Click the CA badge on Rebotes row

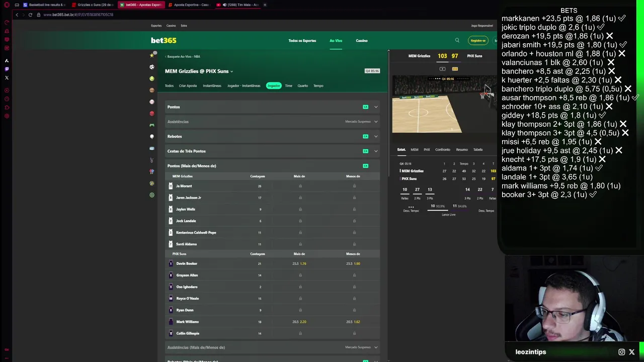(366, 136)
